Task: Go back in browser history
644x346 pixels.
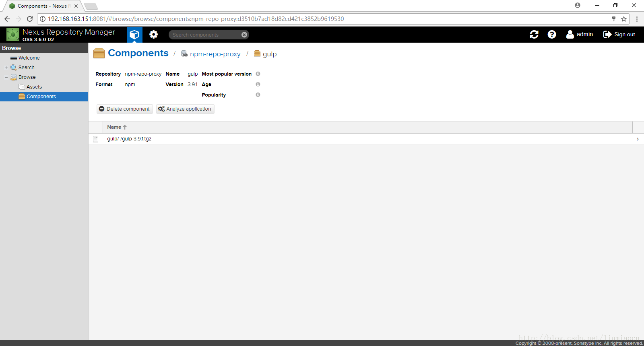Action: (7, 19)
